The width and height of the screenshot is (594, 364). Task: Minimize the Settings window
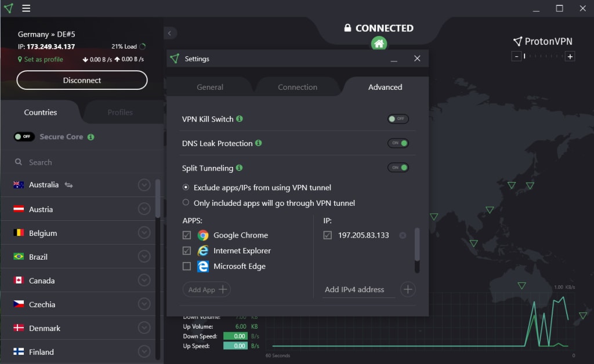(394, 59)
